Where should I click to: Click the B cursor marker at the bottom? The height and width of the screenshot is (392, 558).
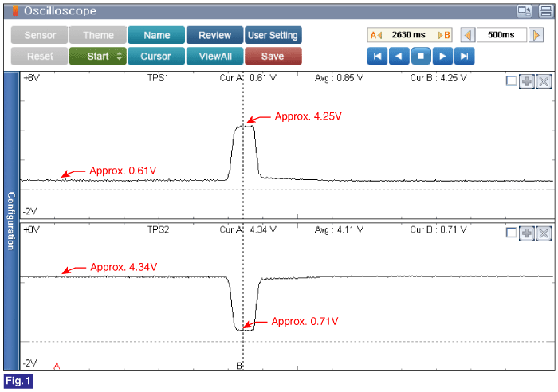point(239,366)
